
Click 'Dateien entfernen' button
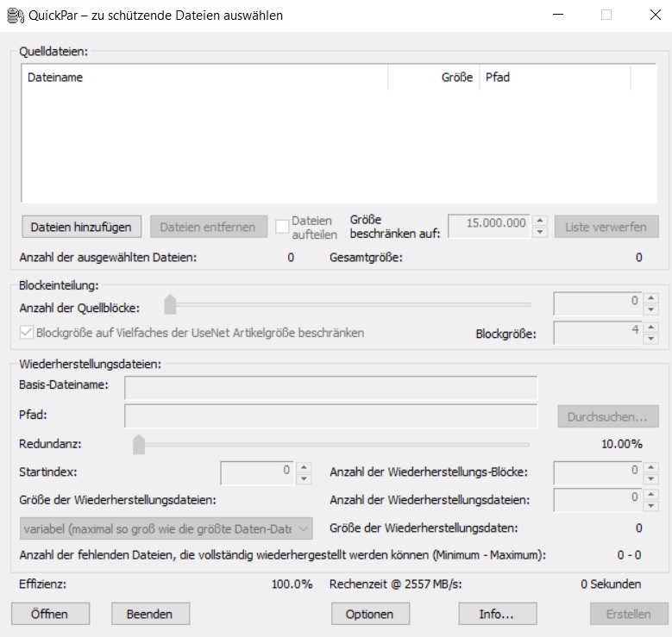point(208,227)
